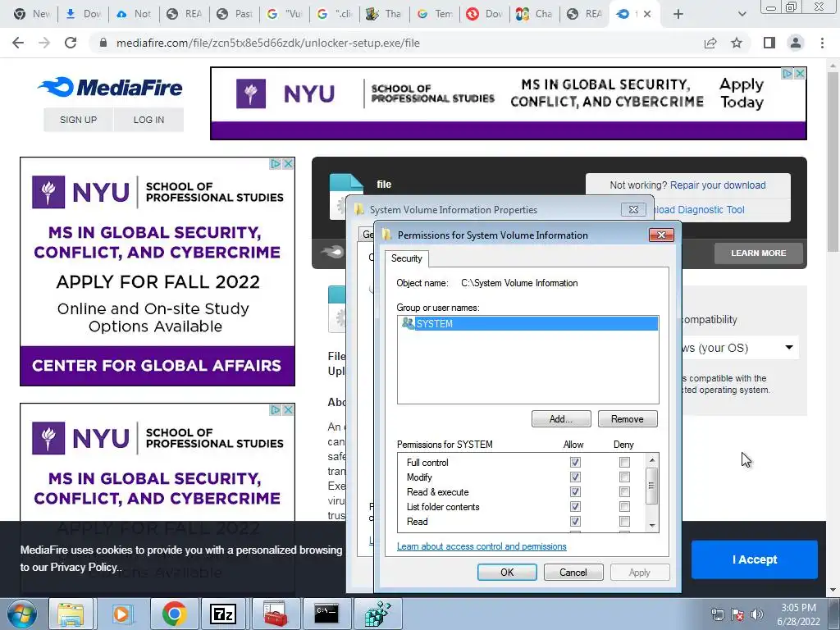Open 7-Zip from the taskbar
The image size is (840, 630).
point(223,614)
